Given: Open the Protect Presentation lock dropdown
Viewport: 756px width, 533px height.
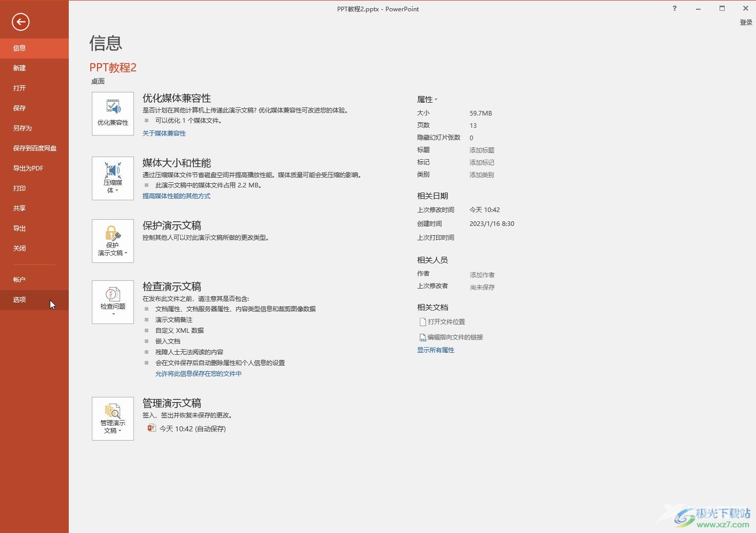Looking at the screenshot, I should pos(113,241).
